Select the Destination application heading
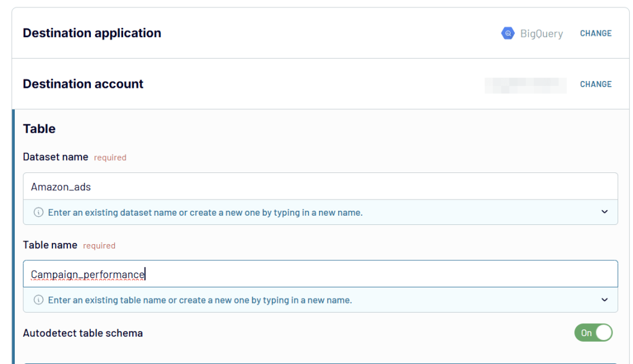 click(92, 33)
